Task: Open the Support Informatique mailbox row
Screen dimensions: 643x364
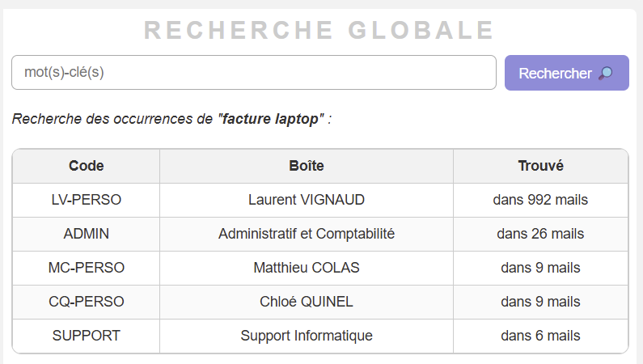Action: (x=307, y=336)
